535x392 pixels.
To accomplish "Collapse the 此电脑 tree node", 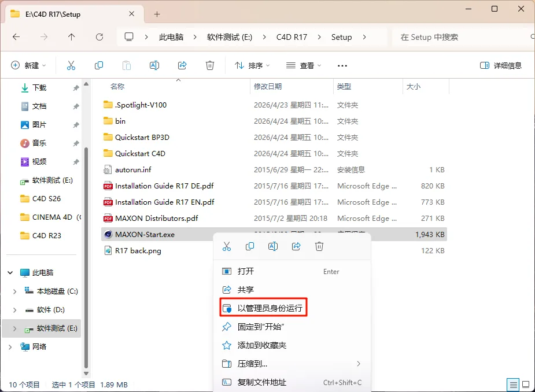I will coord(10,272).
